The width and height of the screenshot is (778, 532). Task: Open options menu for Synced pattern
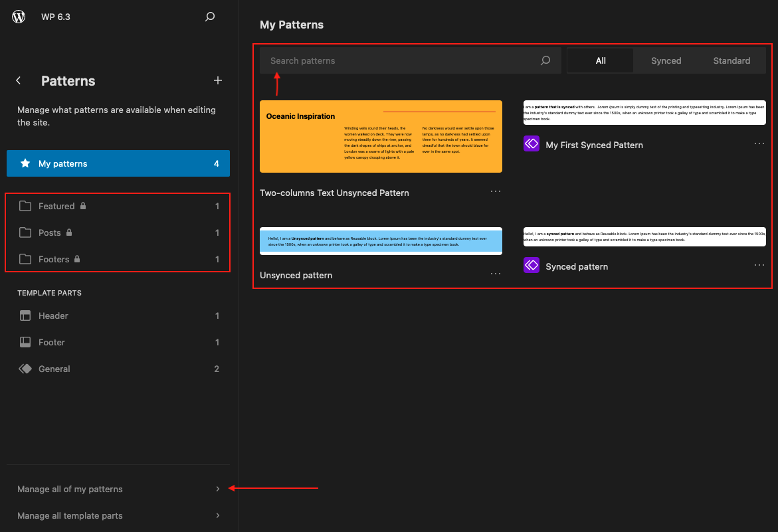point(759,265)
